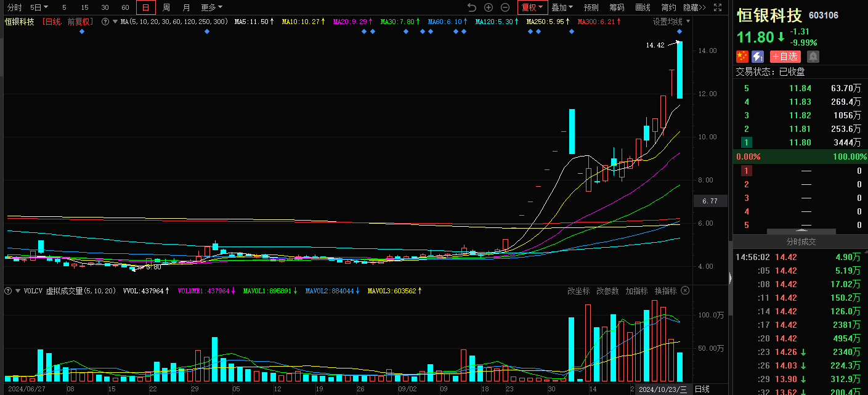Expand the 更多 periods dropdown
The height and width of the screenshot is (395, 868).
tap(211, 7)
